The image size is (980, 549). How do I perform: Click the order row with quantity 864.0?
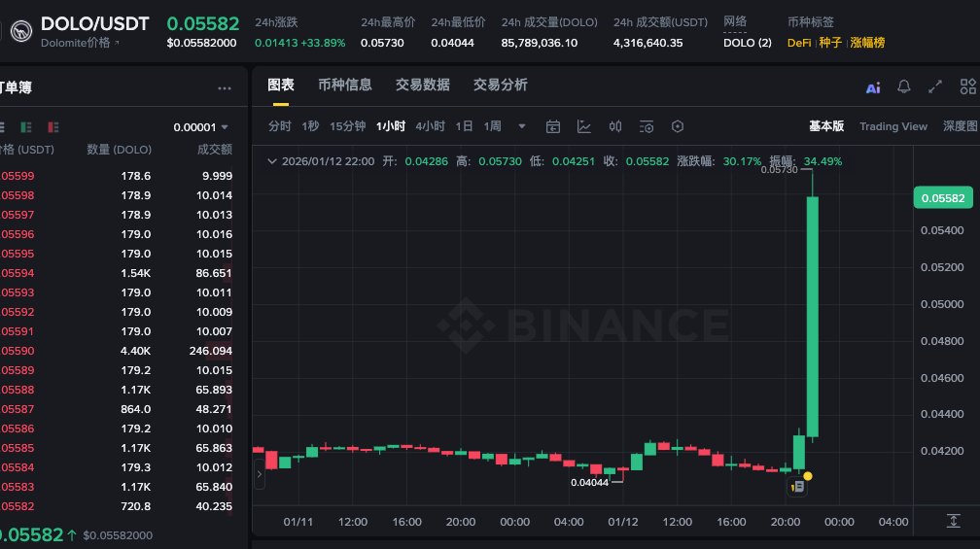[x=117, y=409]
